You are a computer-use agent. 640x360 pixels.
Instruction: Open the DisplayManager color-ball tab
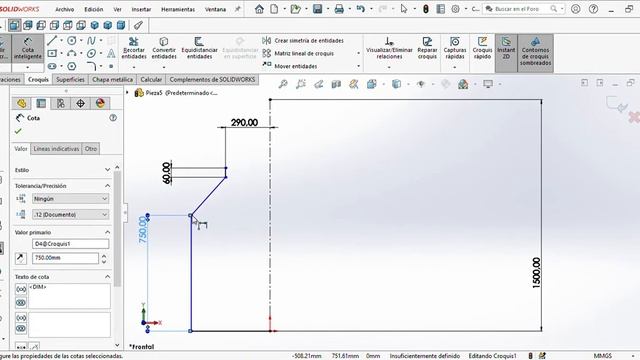tap(100, 103)
